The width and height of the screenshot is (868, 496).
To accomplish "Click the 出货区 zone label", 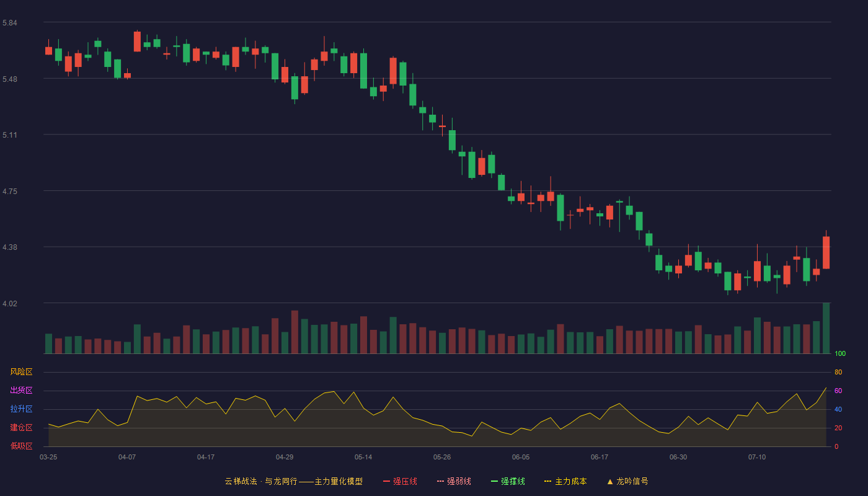I will pos(21,391).
